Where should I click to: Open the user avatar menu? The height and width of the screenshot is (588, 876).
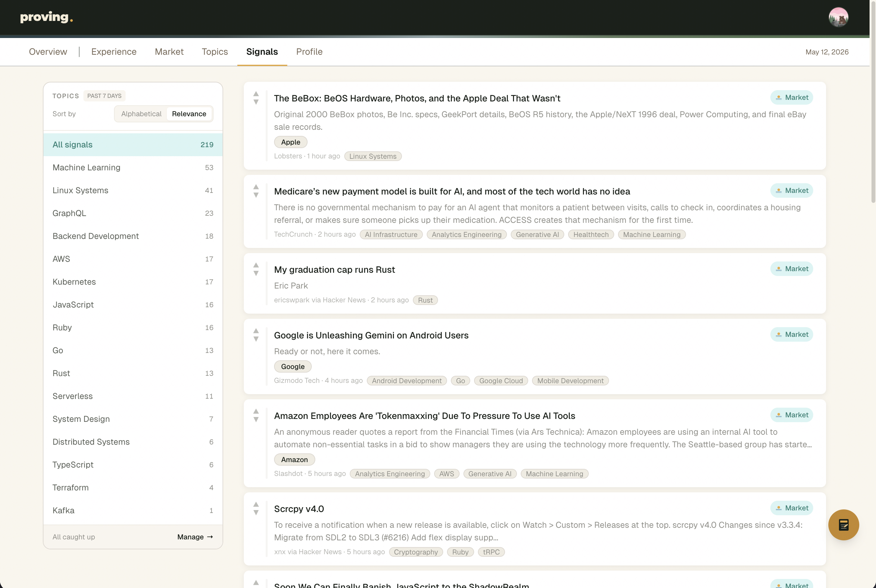coord(839,17)
